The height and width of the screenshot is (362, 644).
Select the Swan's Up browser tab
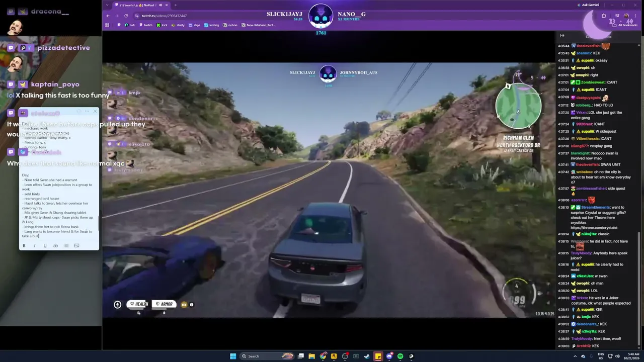(x=142, y=5)
